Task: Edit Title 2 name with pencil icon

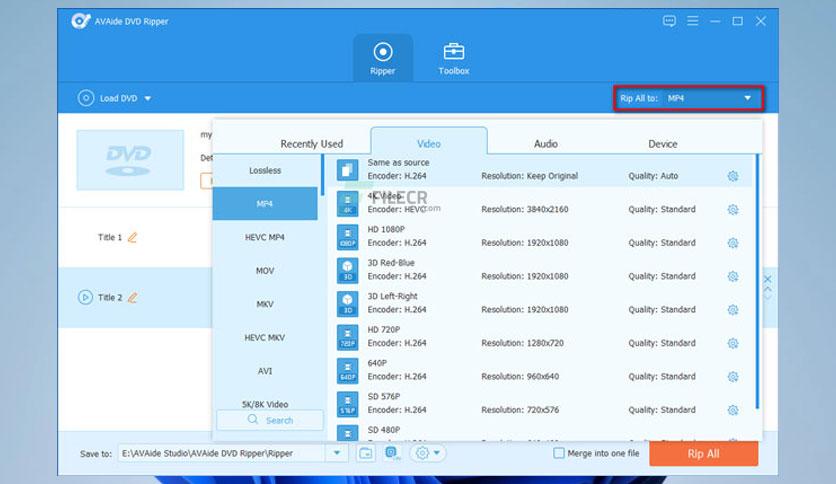Action: tap(132, 297)
